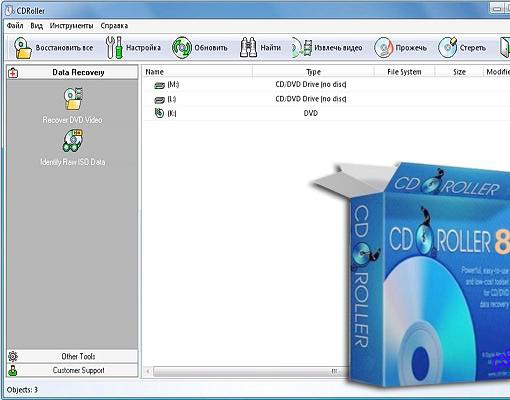
Task: Select the (K:) drive name text
Action: click(172, 113)
